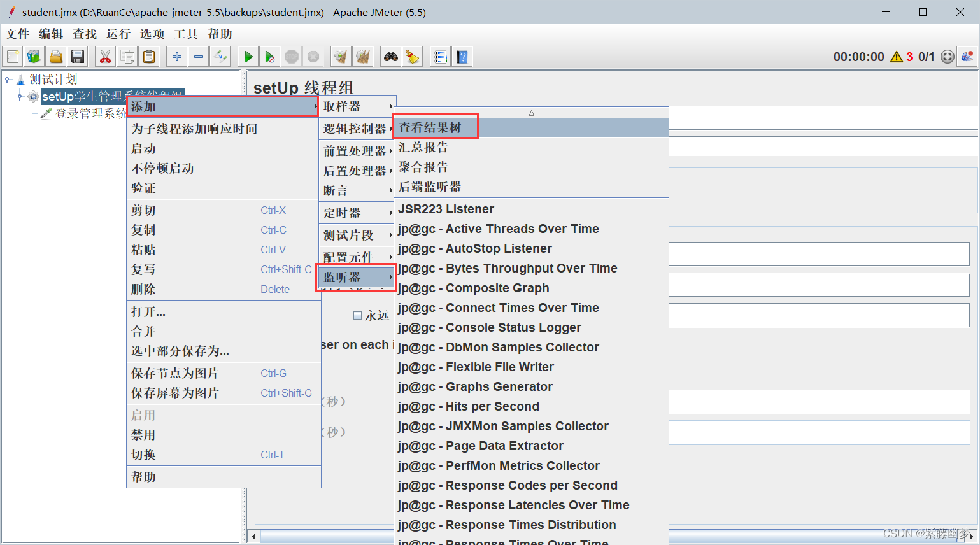Open the 运行 menu

tap(118, 34)
